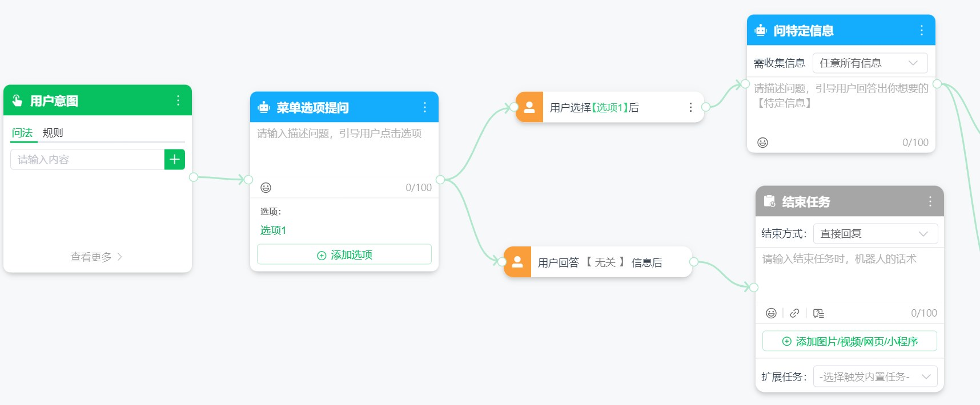Click the 添加选项 button

(x=344, y=255)
